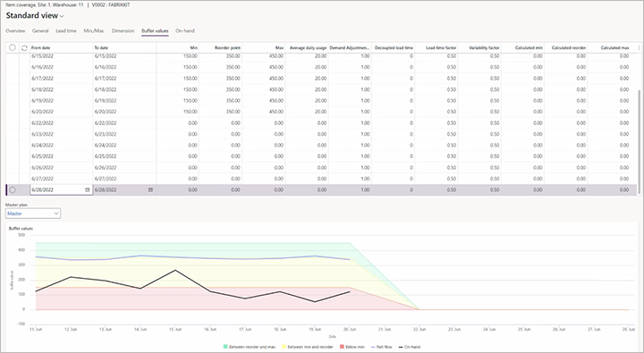This screenshot has height=353, width=644.
Task: Open grid column options at header right
Action: [639, 48]
